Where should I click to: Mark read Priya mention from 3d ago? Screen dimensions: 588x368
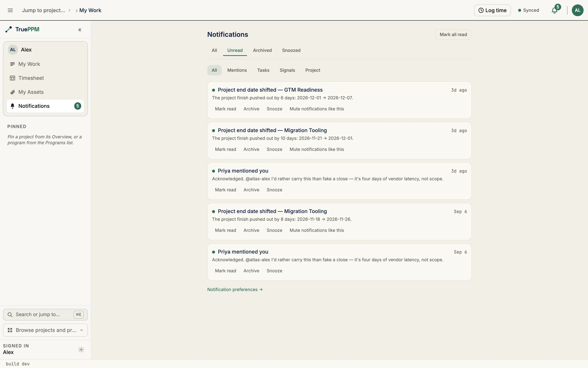point(225,190)
